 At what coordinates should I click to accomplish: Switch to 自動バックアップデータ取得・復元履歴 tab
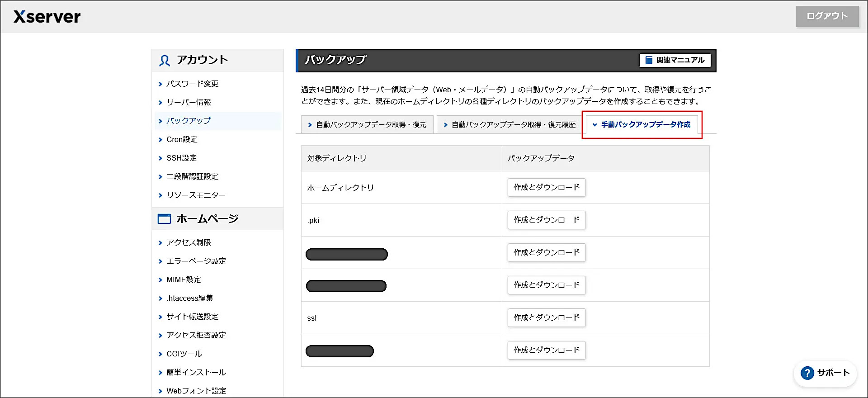(509, 124)
